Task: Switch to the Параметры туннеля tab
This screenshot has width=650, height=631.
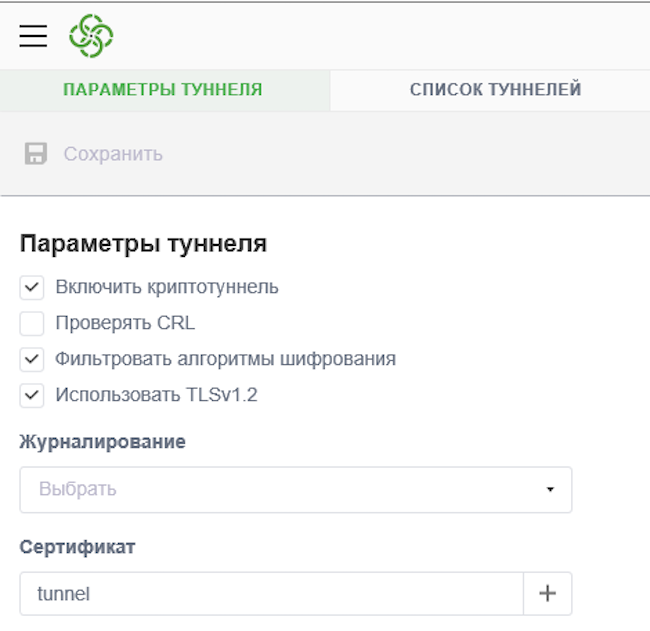Action: (x=163, y=90)
